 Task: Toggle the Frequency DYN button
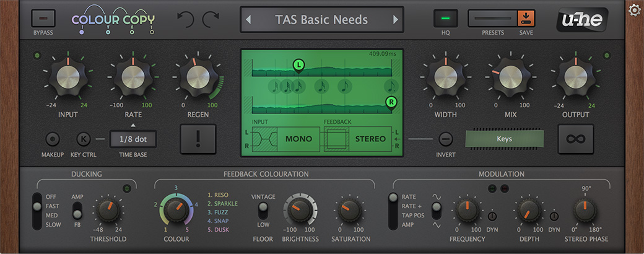492,216
